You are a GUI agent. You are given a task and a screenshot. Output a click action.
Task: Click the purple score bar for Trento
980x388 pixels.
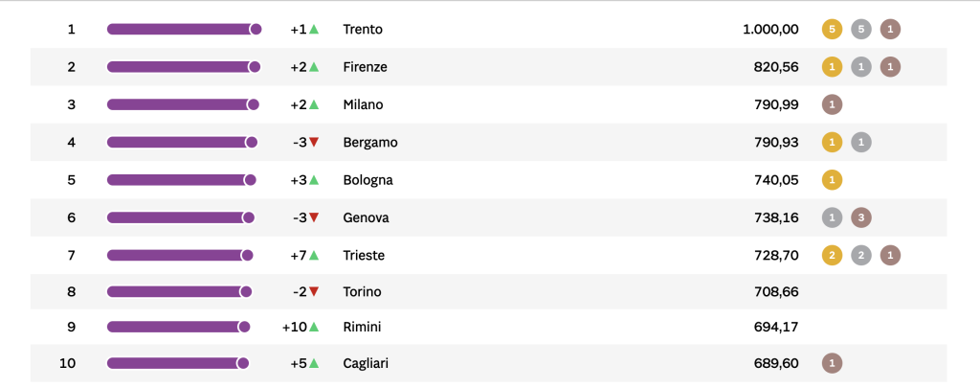[185, 29]
